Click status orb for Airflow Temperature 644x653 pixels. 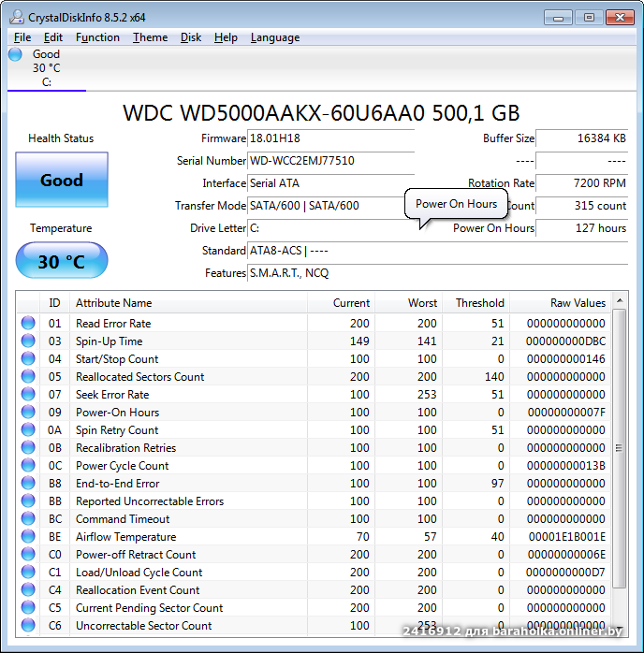pos(28,536)
